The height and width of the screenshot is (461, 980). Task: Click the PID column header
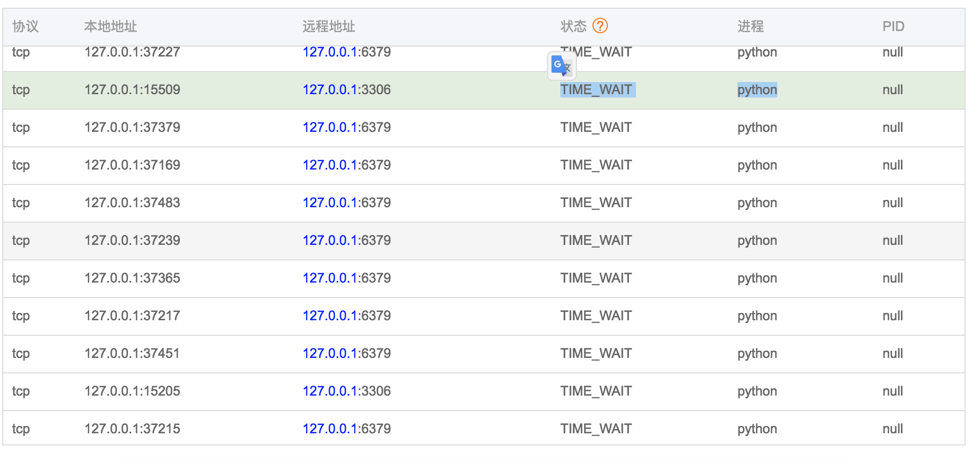[893, 26]
